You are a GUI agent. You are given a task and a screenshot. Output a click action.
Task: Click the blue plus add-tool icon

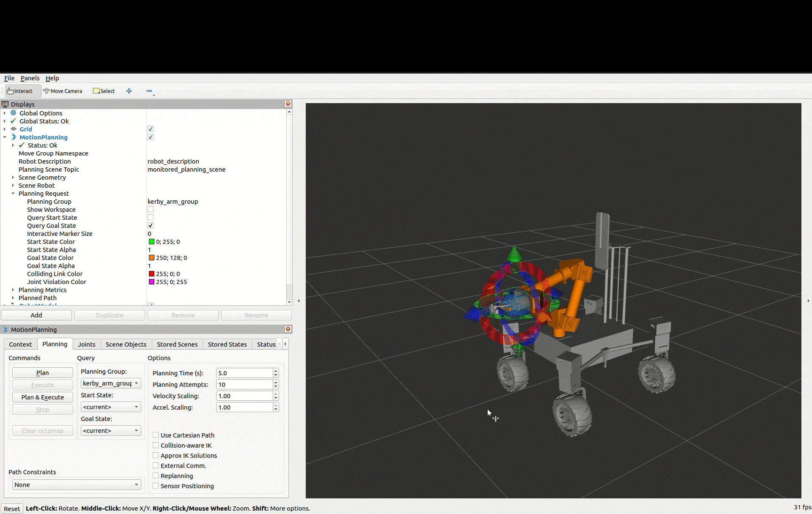tap(129, 91)
